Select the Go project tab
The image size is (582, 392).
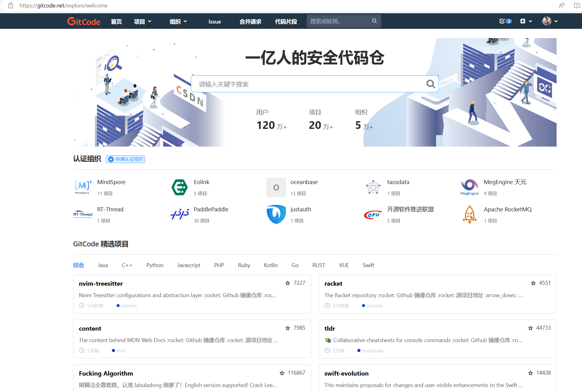click(295, 265)
